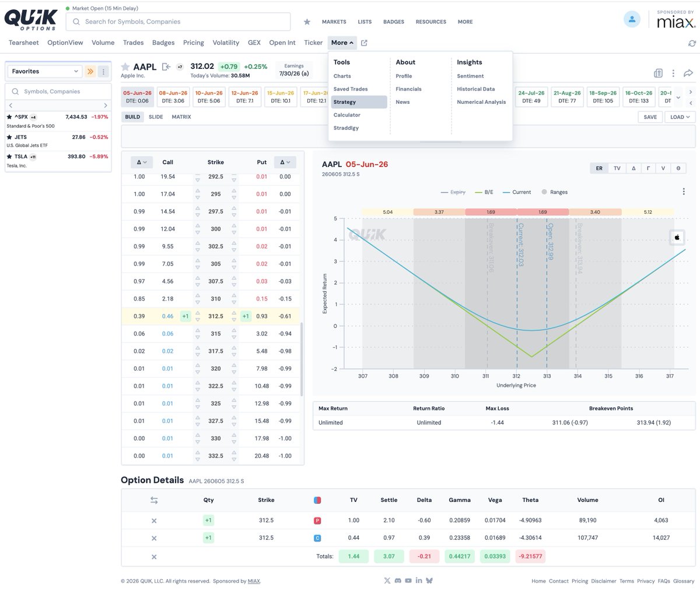Switch to the MATRIX tab
The height and width of the screenshot is (593, 700).
click(x=181, y=117)
